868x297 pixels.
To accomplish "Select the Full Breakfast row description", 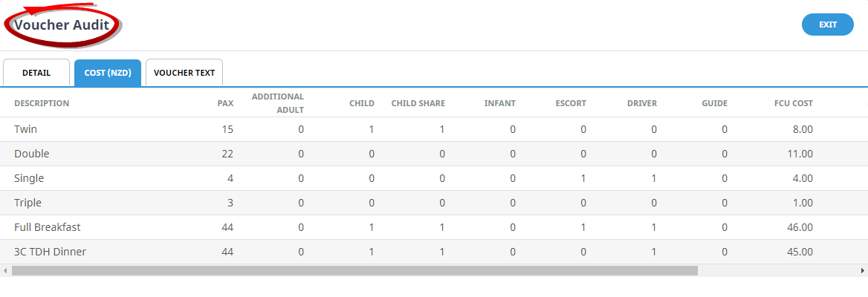I will tap(46, 227).
